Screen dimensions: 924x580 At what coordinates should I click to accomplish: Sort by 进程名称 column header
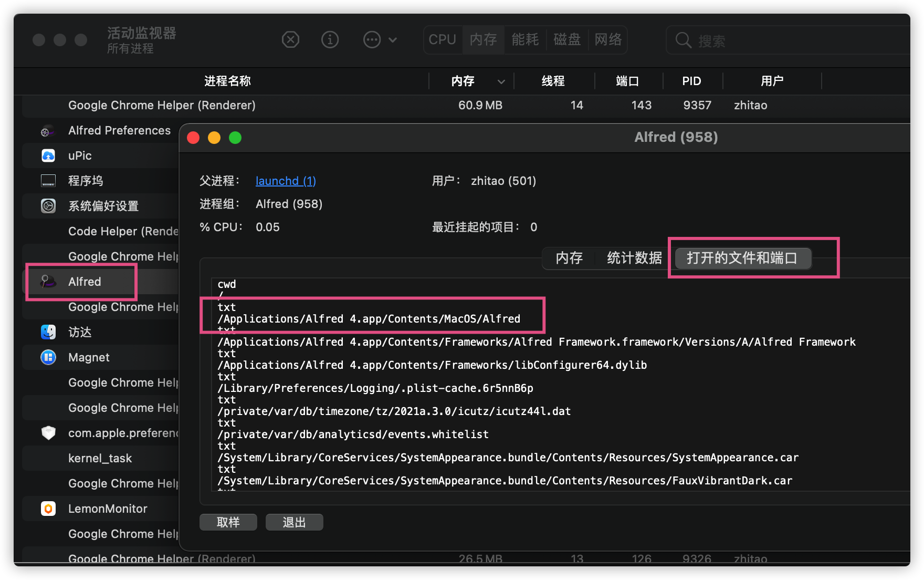(x=227, y=81)
